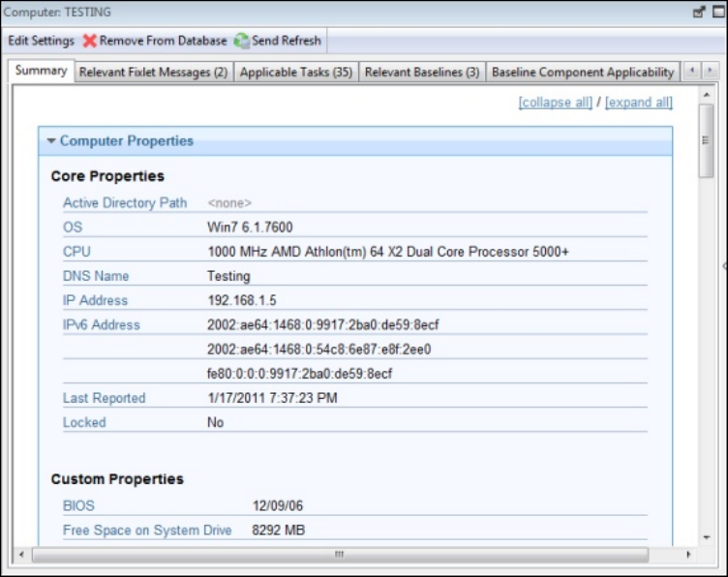
Task: Click the Locked property label
Action: click(84, 422)
